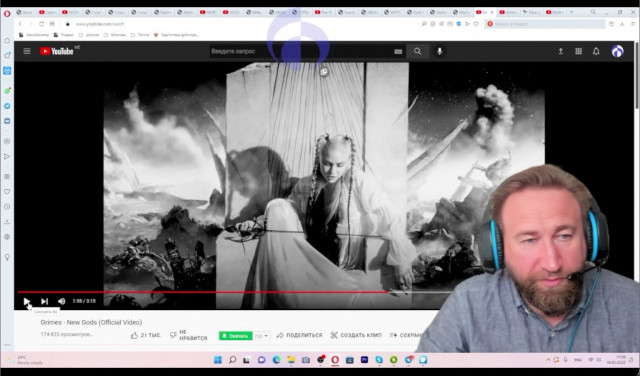The height and width of the screenshot is (376, 640).
Task: Open the YouTube account avatar menu
Action: (618, 51)
